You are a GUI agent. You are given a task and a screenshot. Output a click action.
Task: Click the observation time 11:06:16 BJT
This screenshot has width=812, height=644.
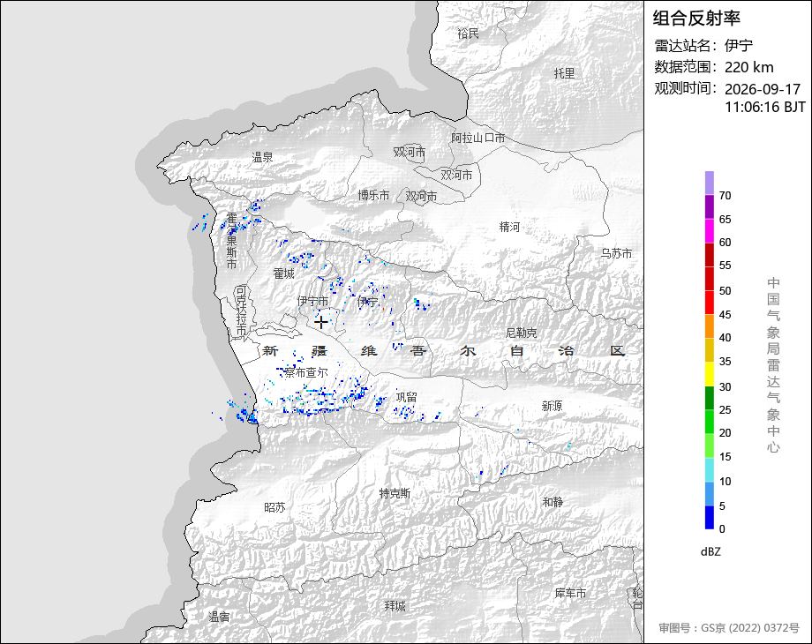coord(765,107)
